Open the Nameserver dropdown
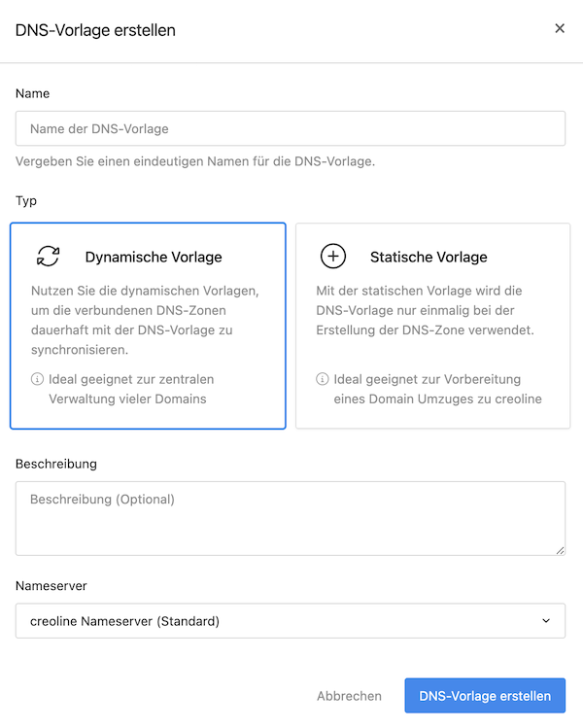Screen dimensions: 583x728 pyautogui.click(x=291, y=621)
